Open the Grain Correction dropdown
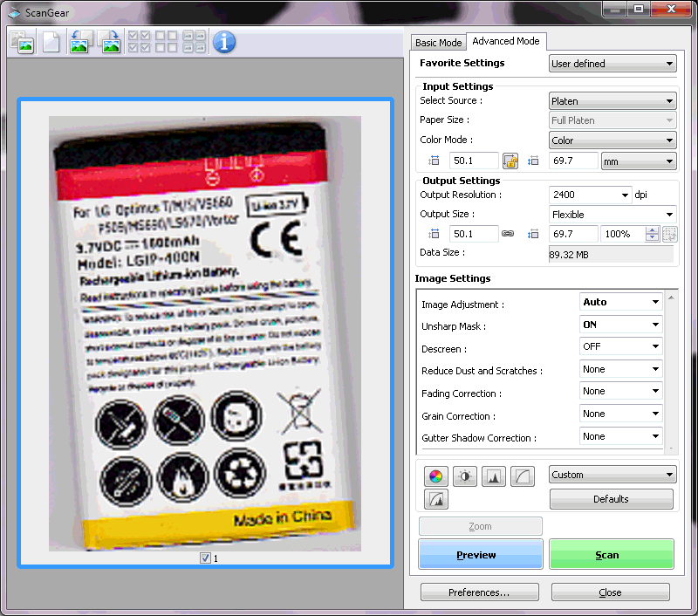 (x=620, y=414)
